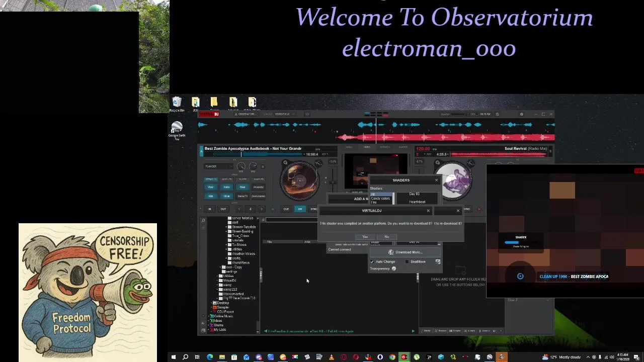This screenshot has height=362, width=644.
Task: Toggle the Auto-Change checkbox
Action: click(x=372, y=261)
